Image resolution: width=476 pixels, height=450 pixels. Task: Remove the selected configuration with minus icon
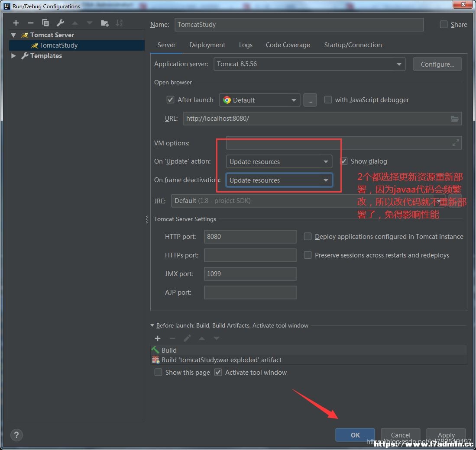(31, 23)
